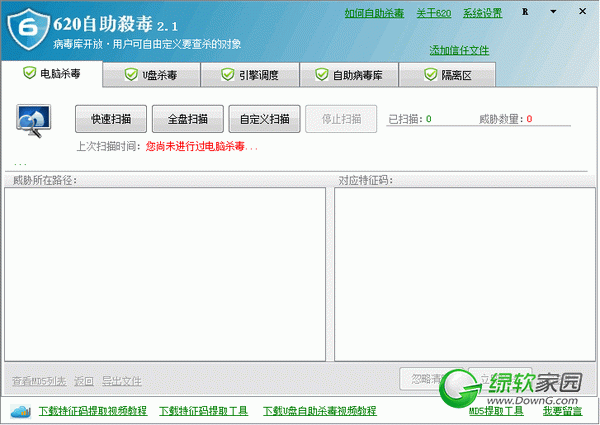This screenshot has height=425, width=600.
Task: Switch to the 电脑杀毒 tab
Action: coord(52,73)
